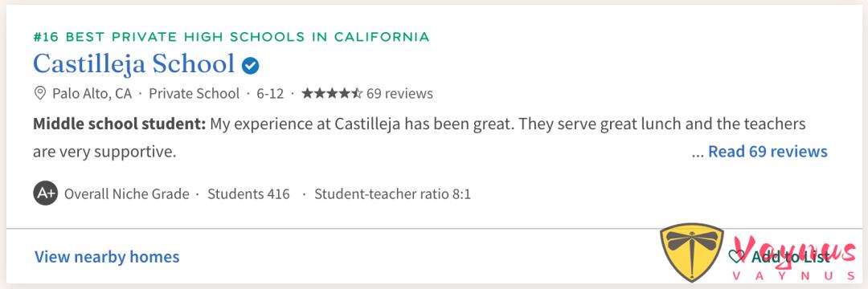Open the Read 69 reviews link
The image size is (868, 289).
[768, 152]
